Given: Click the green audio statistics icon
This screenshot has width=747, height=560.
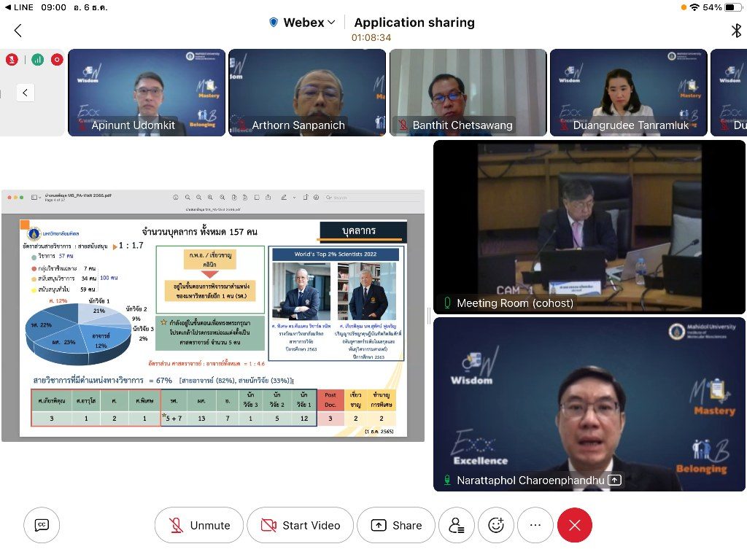Looking at the screenshot, I should [36, 60].
